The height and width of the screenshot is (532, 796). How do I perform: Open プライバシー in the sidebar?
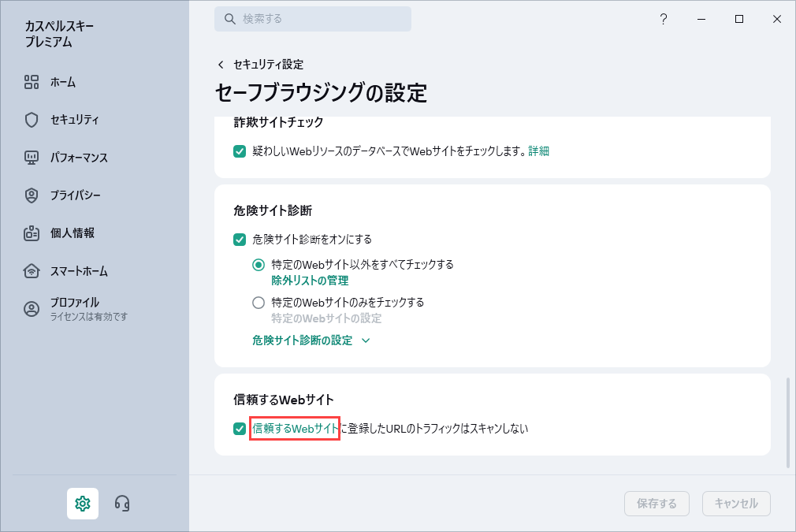coord(75,195)
